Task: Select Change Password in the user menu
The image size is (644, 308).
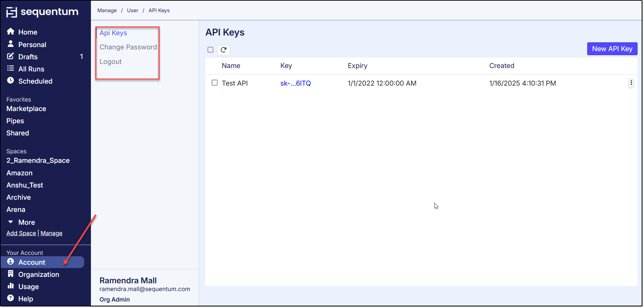Action: [128, 47]
